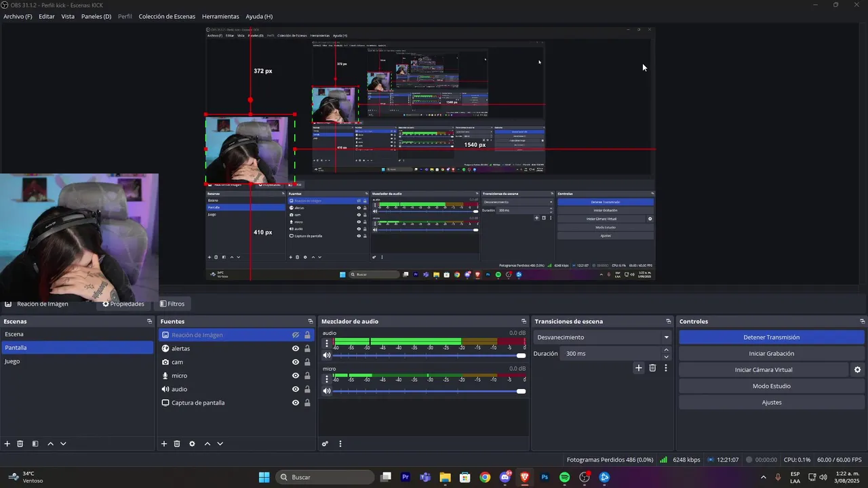This screenshot has height=488, width=868.
Task: Hide the cam source
Action: pyautogui.click(x=296, y=362)
